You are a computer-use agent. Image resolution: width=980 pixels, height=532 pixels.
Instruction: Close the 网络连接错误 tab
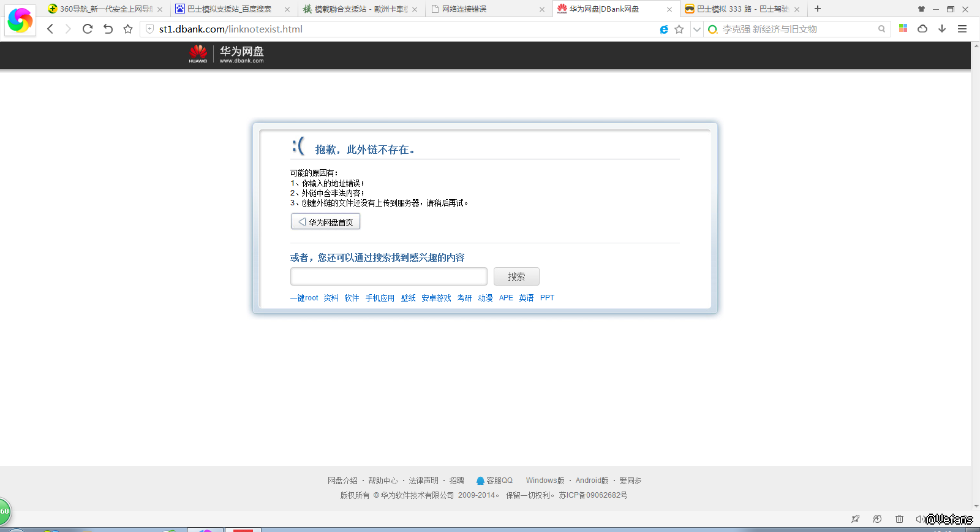[x=542, y=9]
